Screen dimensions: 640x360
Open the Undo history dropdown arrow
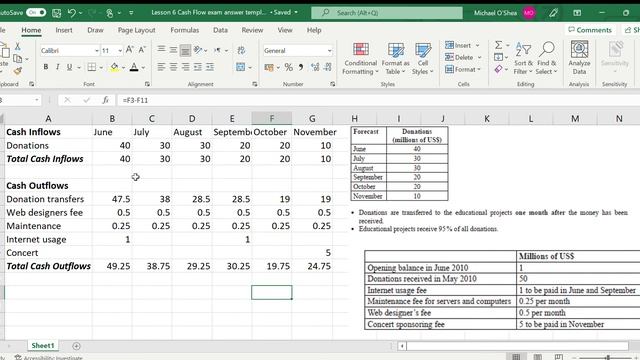click(80, 13)
